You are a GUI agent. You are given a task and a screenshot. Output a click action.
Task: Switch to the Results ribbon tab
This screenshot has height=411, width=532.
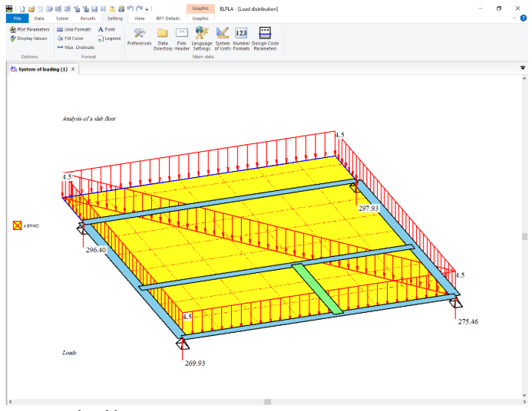[x=88, y=18]
